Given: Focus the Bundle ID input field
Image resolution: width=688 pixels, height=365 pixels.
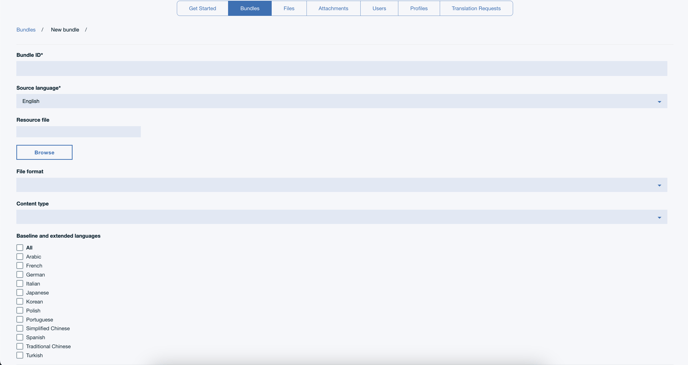Looking at the screenshot, I should [x=342, y=68].
